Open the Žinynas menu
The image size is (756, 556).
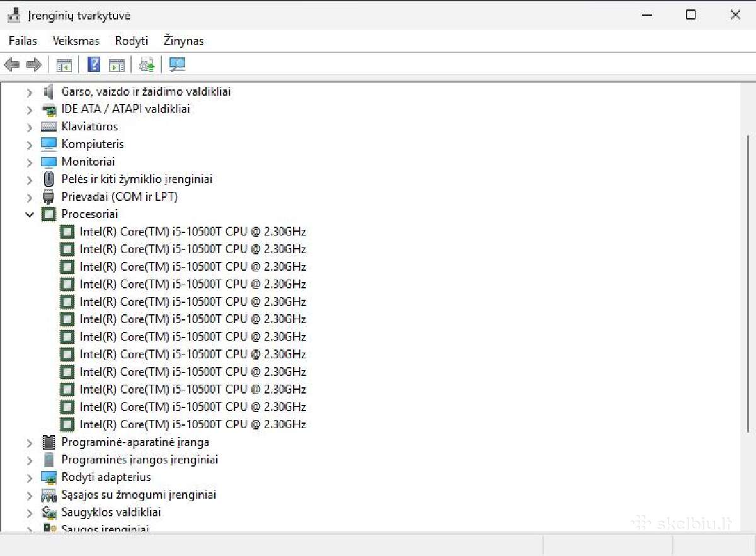pyautogui.click(x=183, y=41)
